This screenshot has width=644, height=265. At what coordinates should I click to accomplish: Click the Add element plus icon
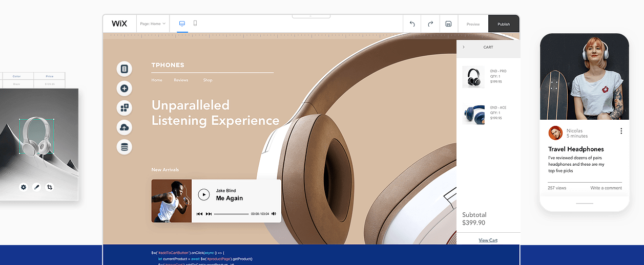click(124, 89)
